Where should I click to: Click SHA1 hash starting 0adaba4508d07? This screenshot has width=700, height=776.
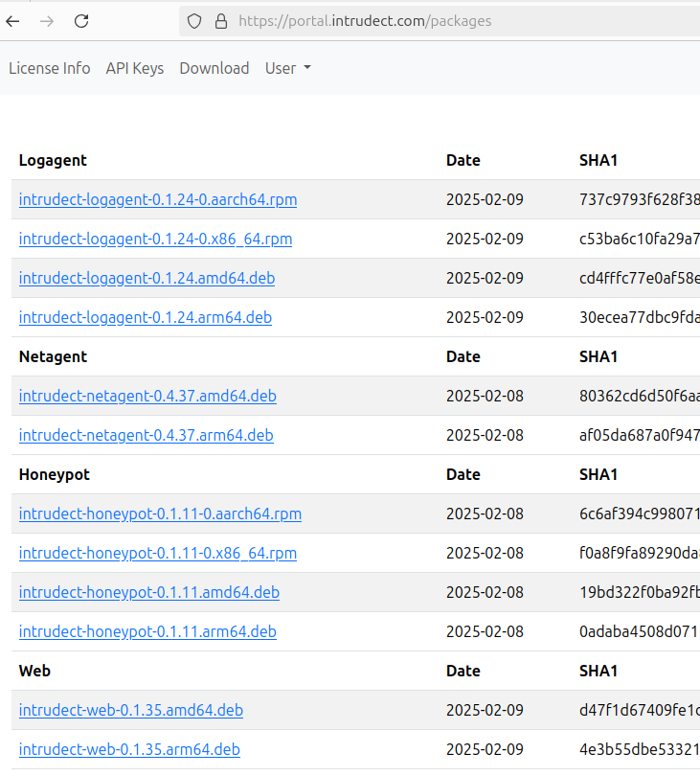(x=640, y=631)
